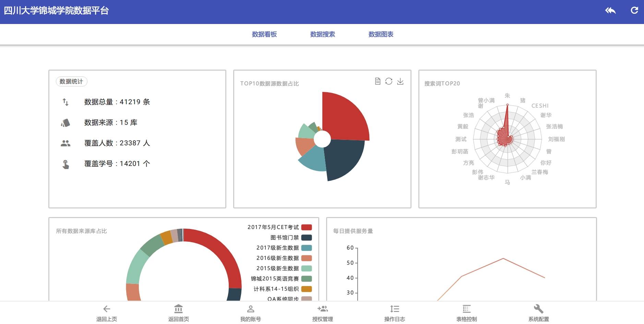Click the 数据总量 : 41219 条 text

tap(117, 102)
